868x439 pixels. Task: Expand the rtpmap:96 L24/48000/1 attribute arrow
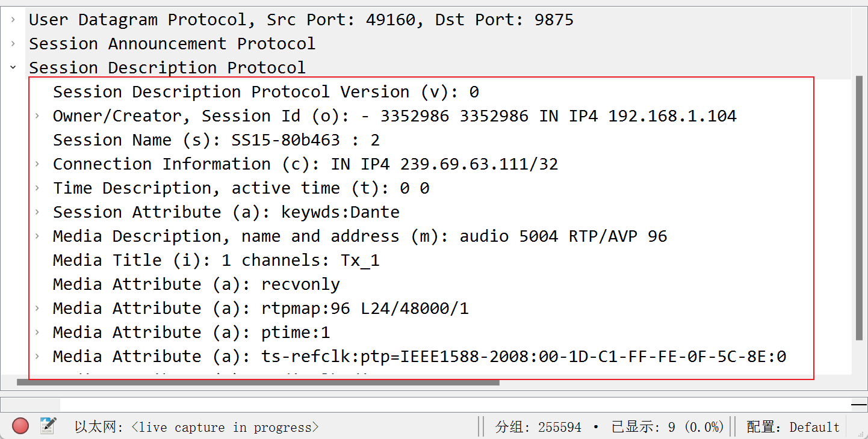point(37,309)
